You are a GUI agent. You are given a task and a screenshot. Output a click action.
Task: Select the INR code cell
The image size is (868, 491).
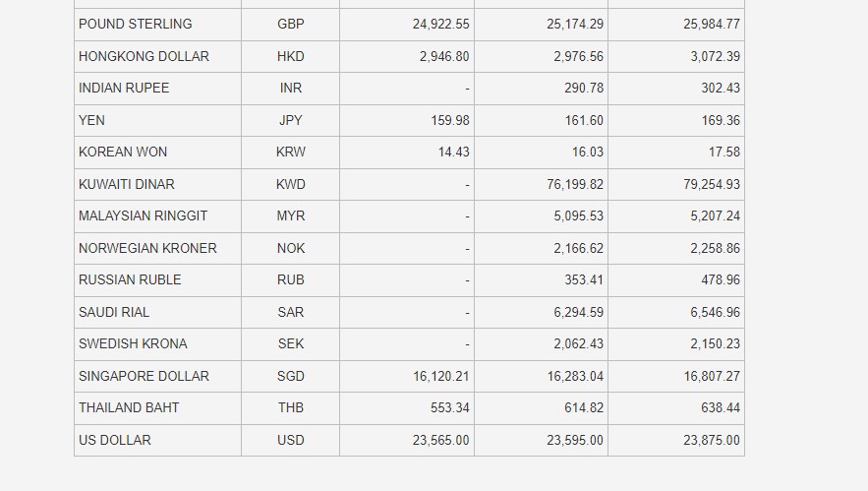coord(291,89)
